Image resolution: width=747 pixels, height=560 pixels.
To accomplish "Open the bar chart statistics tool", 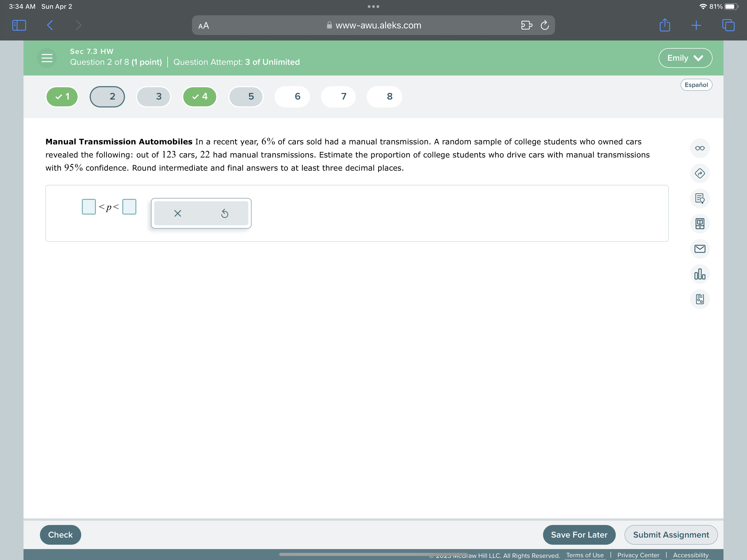I will (x=699, y=274).
